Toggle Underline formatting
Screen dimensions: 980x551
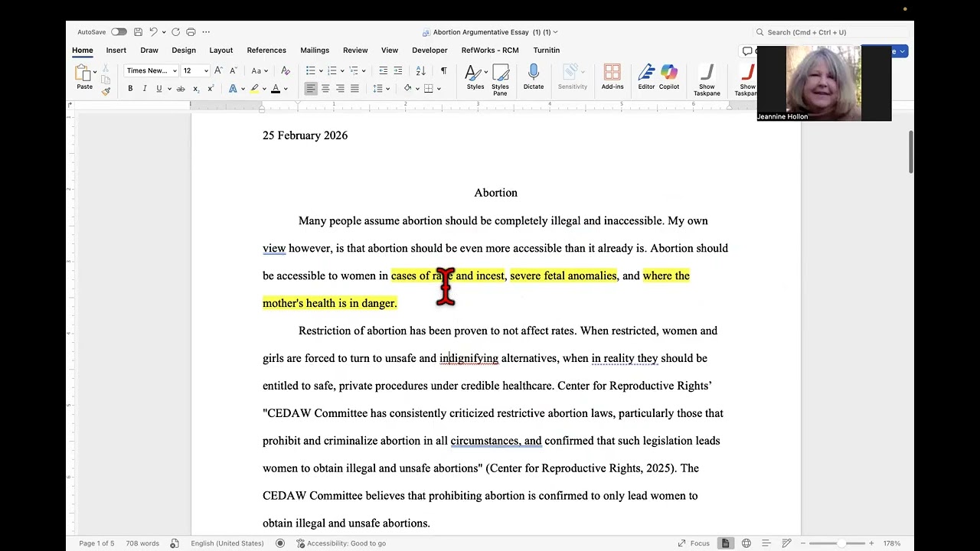pyautogui.click(x=159, y=89)
